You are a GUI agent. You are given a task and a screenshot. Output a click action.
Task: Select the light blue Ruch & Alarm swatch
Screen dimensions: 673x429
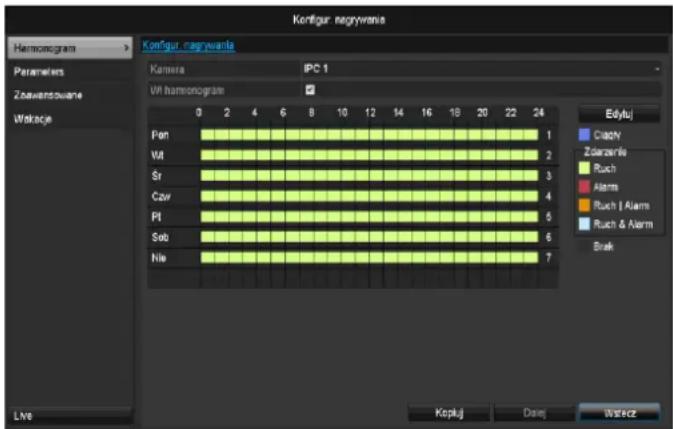coord(584,224)
